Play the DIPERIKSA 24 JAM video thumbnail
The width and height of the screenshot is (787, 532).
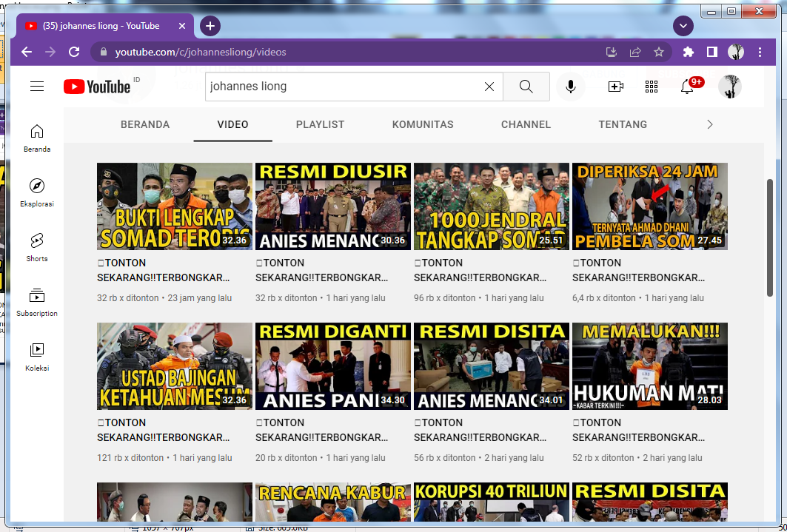[x=650, y=206]
